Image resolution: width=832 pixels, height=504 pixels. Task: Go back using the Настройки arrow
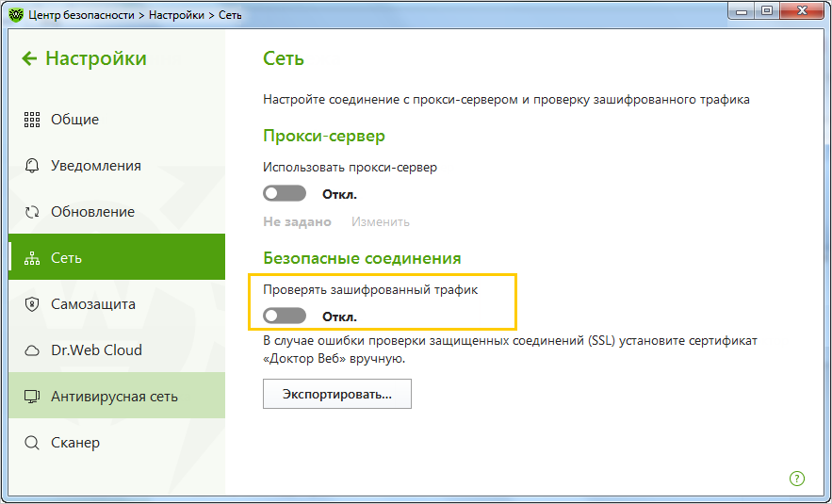(29, 58)
